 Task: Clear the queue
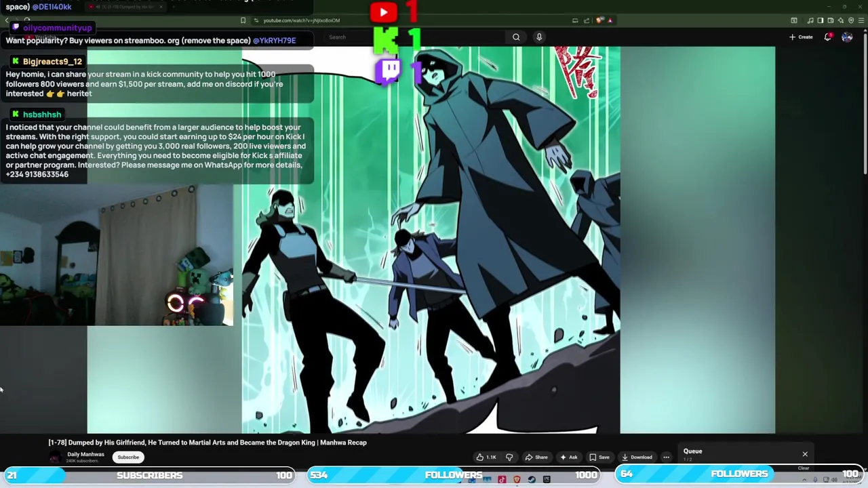pyautogui.click(x=804, y=468)
